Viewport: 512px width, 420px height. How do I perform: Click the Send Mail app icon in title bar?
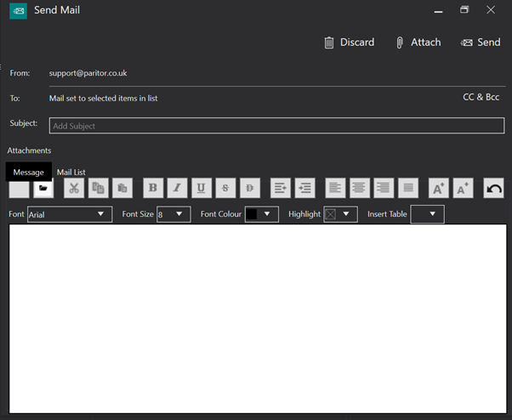point(19,11)
